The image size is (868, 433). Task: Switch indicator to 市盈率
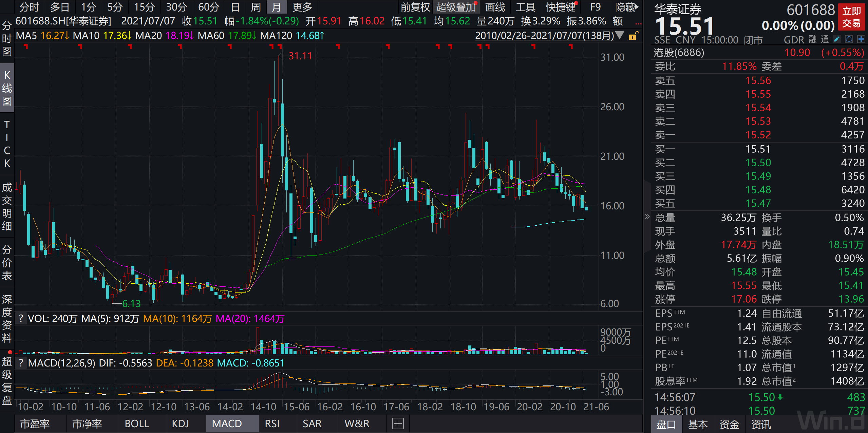tap(35, 423)
